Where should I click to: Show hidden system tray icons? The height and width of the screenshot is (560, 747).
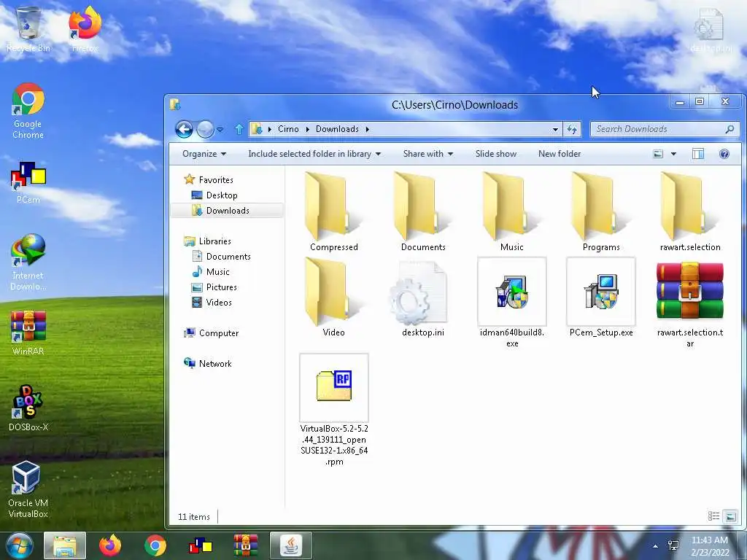[656, 546]
